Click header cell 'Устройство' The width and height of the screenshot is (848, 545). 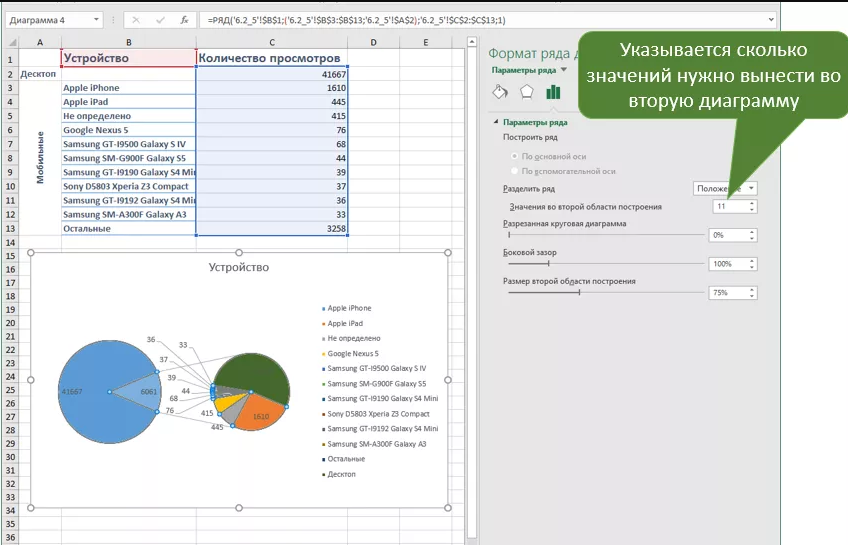129,58
